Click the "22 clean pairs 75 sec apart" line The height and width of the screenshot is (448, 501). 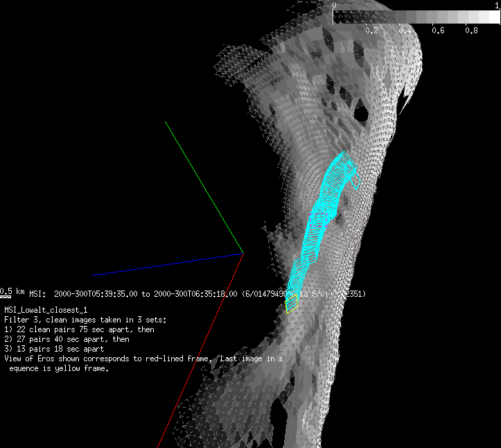[x=79, y=329]
